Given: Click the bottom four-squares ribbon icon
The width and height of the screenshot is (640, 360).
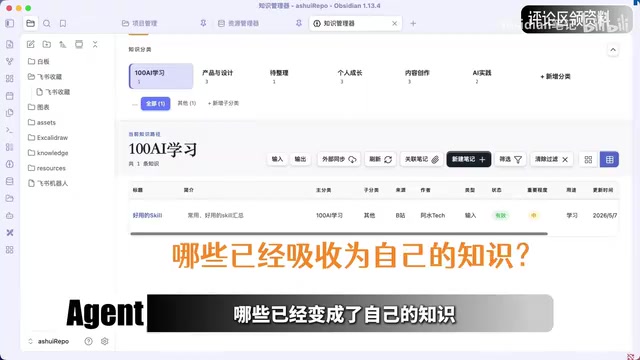Looking at the screenshot, I should pos(9,250).
